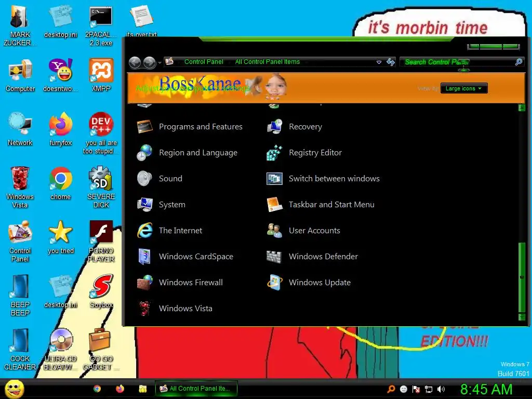Screen dimensions: 532x399
Task: Open the smiley face Start button
Action: pyautogui.click(x=14, y=389)
